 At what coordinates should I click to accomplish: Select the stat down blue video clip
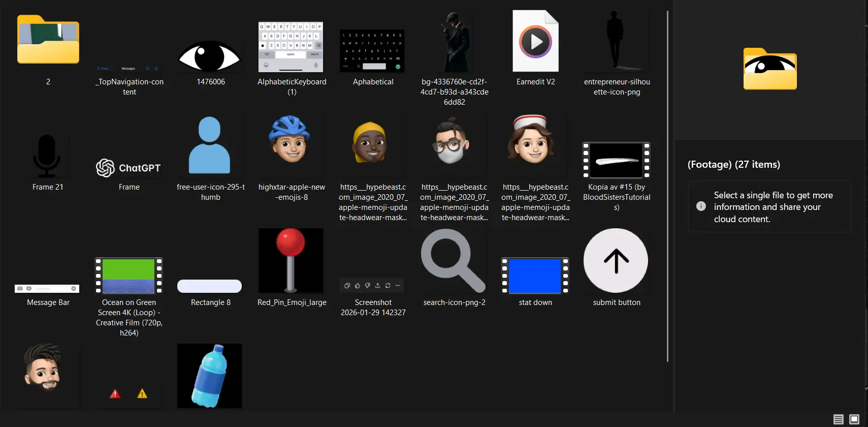coord(535,276)
